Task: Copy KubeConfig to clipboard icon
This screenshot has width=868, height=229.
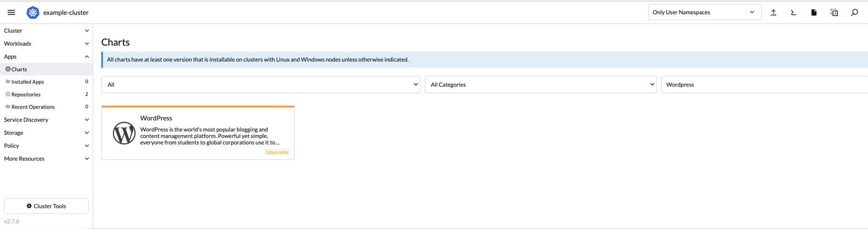Action: (x=834, y=12)
